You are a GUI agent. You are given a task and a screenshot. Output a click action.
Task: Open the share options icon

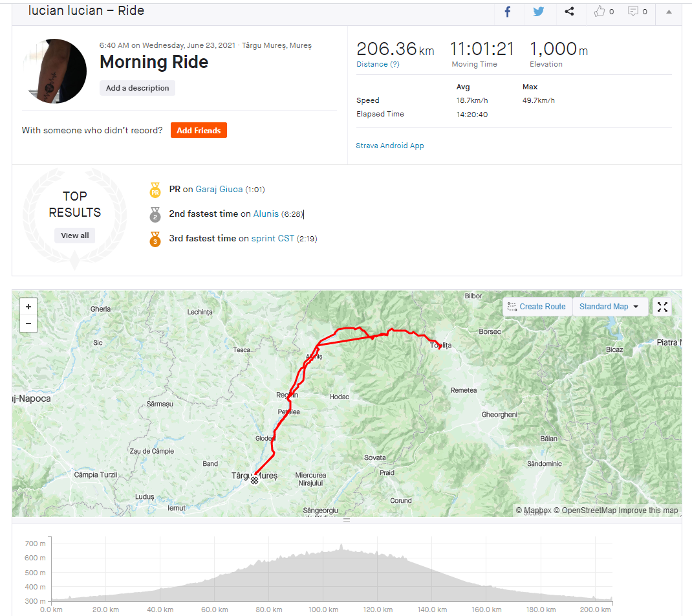click(x=569, y=12)
